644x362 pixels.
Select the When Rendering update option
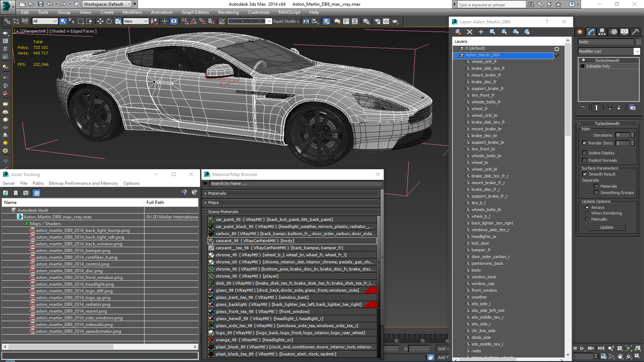coord(587,213)
